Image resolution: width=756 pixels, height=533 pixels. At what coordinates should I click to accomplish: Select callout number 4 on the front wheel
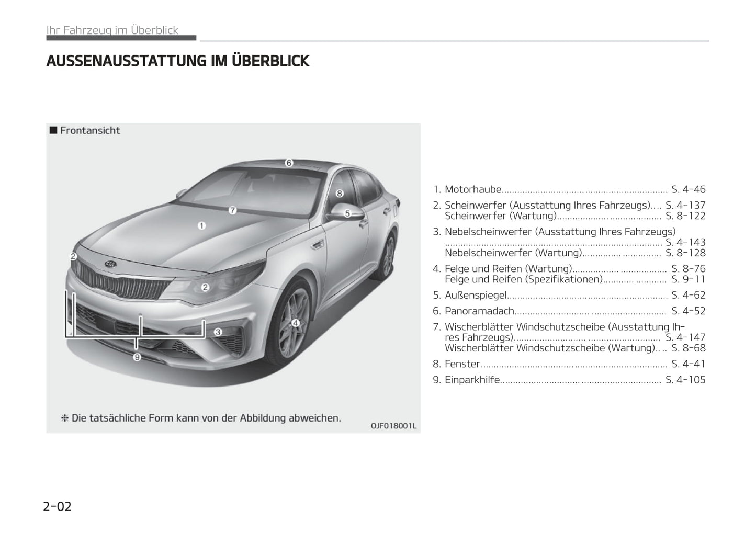coord(295,323)
